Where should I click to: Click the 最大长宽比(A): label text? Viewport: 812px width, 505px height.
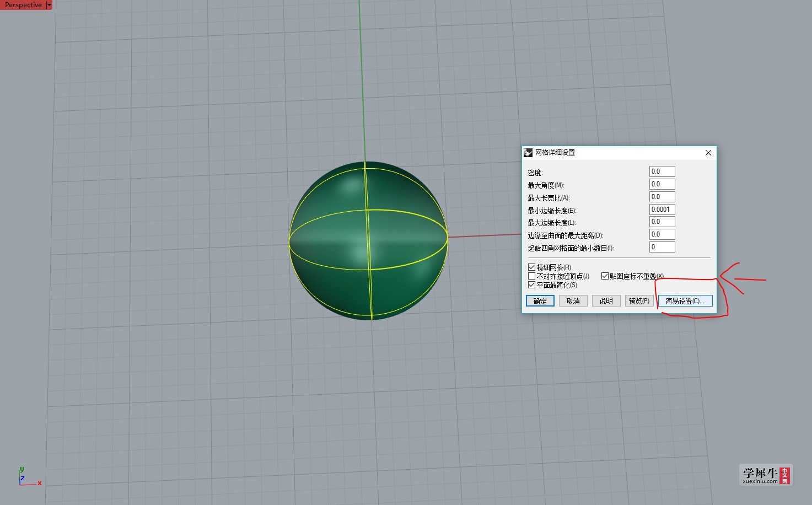pos(549,198)
